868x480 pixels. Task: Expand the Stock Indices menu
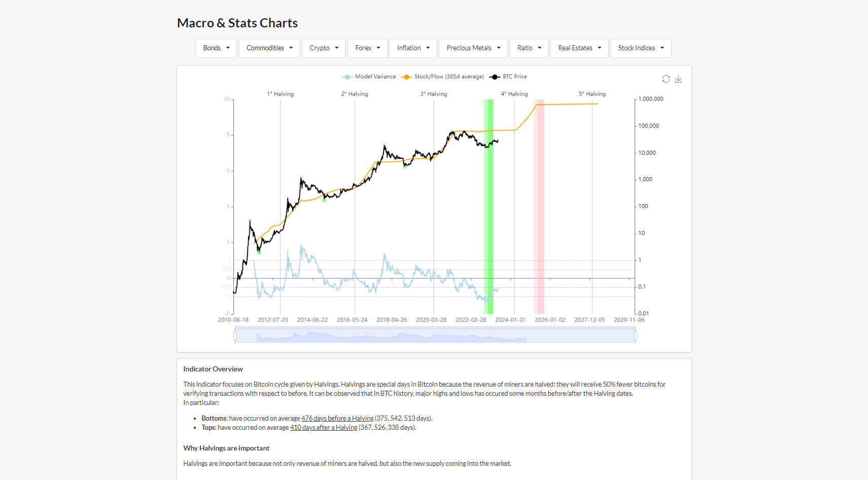coord(640,48)
